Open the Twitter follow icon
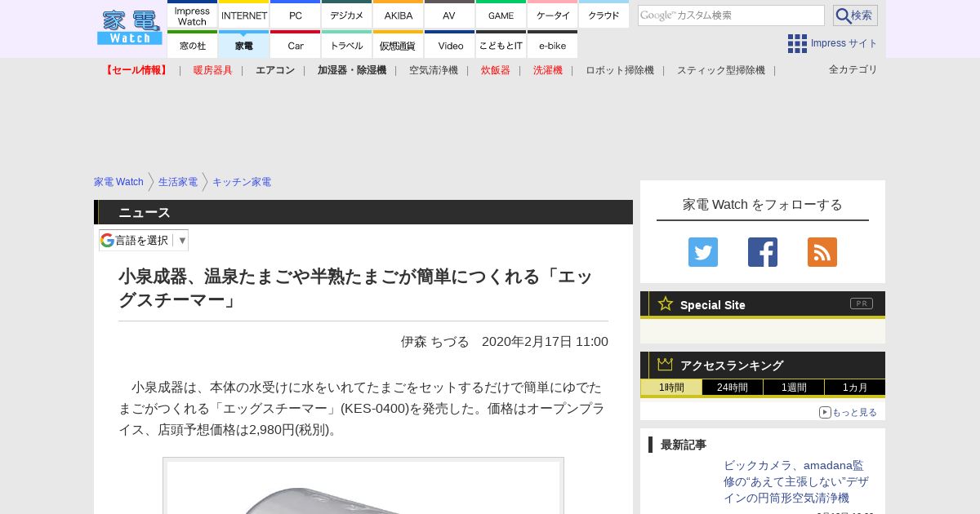Image resolution: width=980 pixels, height=514 pixels. (703, 252)
